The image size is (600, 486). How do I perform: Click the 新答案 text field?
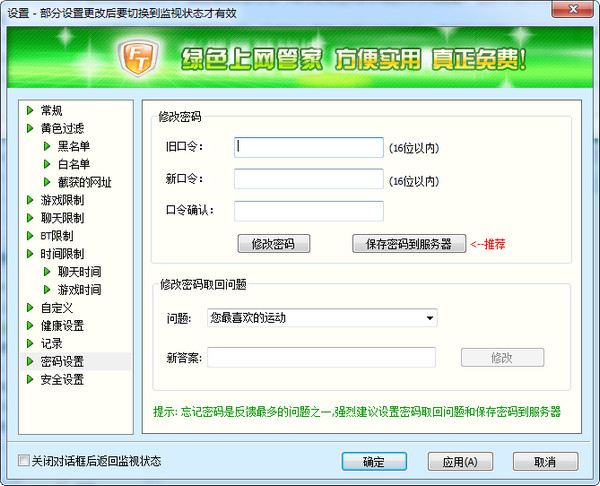[321, 358]
